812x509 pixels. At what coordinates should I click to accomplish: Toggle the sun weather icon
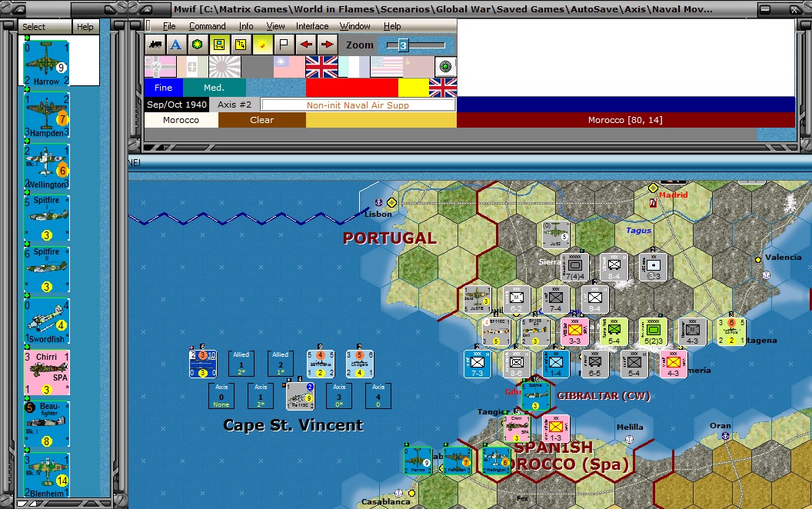(262, 45)
